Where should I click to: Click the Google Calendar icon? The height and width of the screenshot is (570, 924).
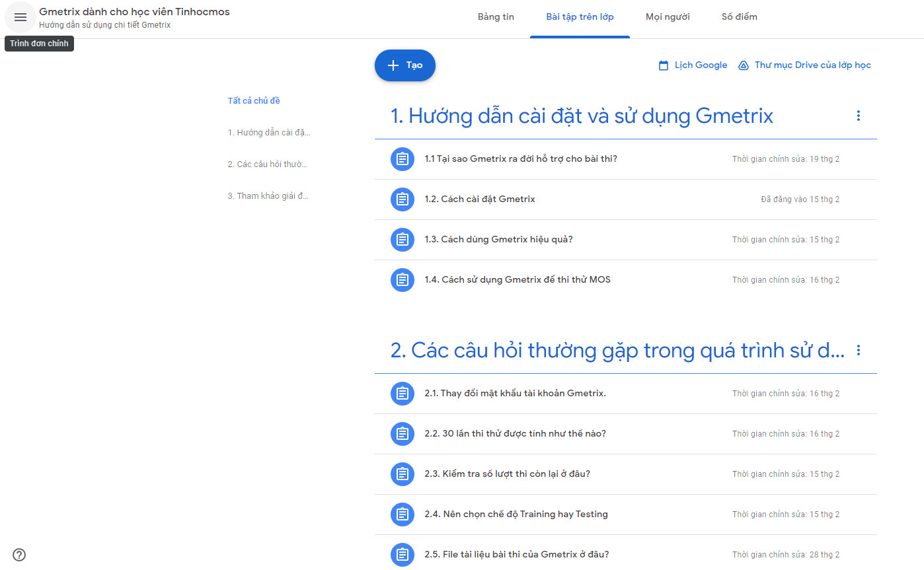[664, 65]
